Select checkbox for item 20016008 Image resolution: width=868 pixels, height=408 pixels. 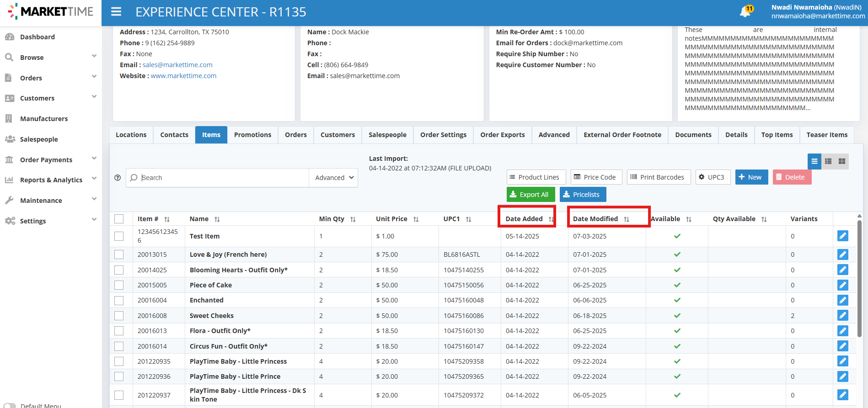[119, 316]
